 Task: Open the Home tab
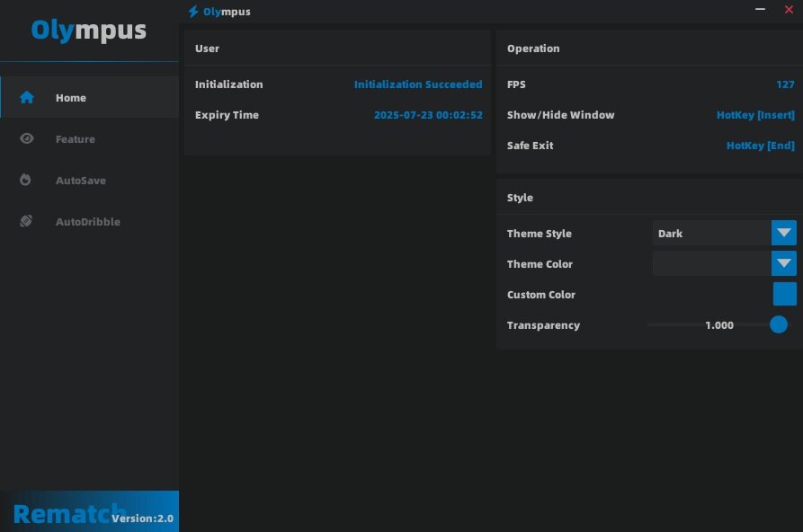[x=90, y=97]
